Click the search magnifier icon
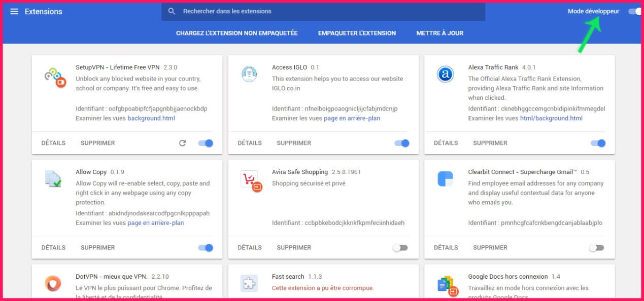The image size is (644, 301). pos(172,11)
